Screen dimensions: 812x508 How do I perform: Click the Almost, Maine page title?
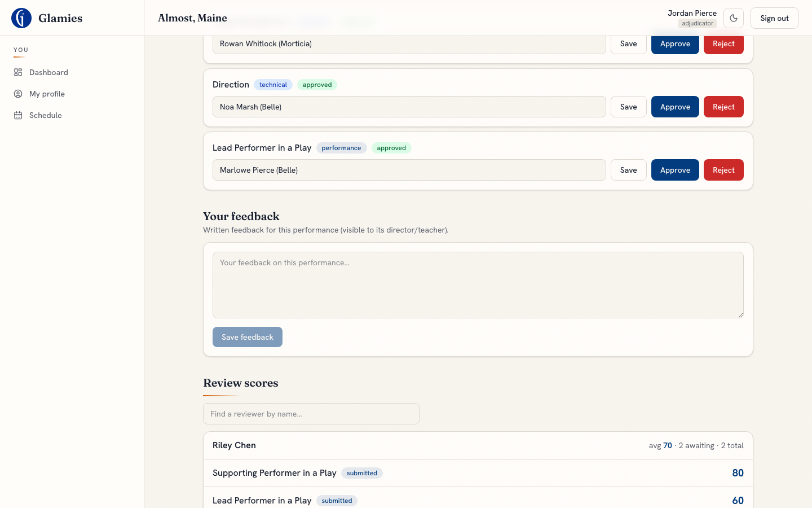tap(192, 18)
